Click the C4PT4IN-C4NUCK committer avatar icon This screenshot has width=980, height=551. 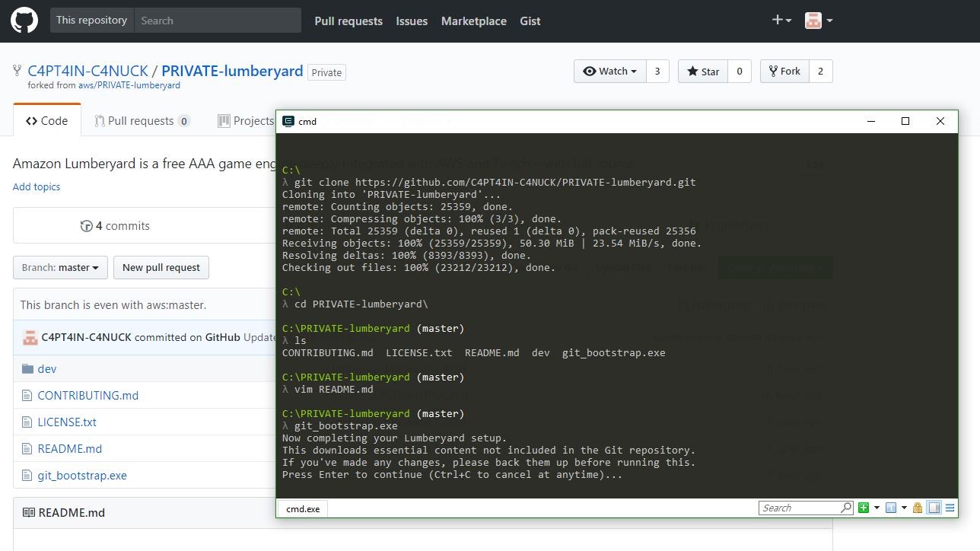coord(30,337)
